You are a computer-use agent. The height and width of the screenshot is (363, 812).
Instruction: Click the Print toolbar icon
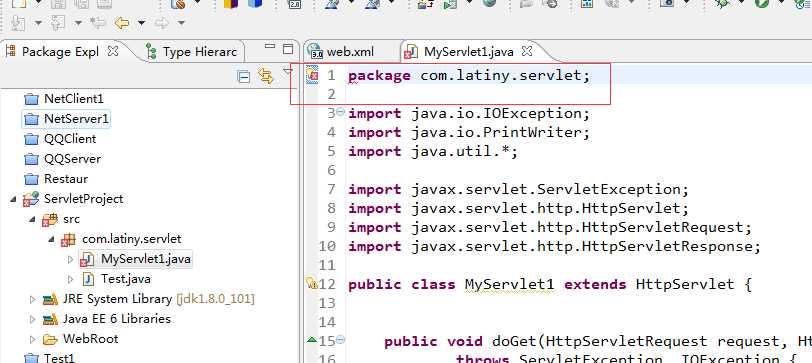pos(104,4)
